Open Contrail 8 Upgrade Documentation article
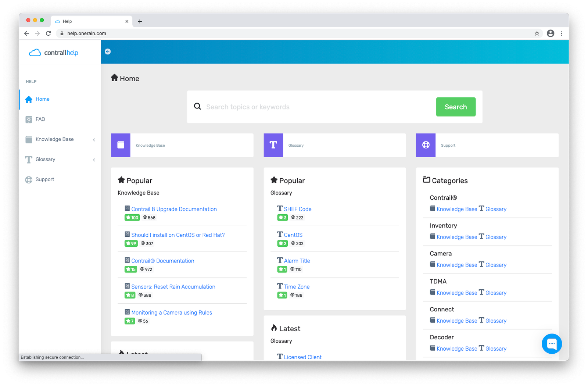Viewport: 588px width, 386px height. pos(174,209)
